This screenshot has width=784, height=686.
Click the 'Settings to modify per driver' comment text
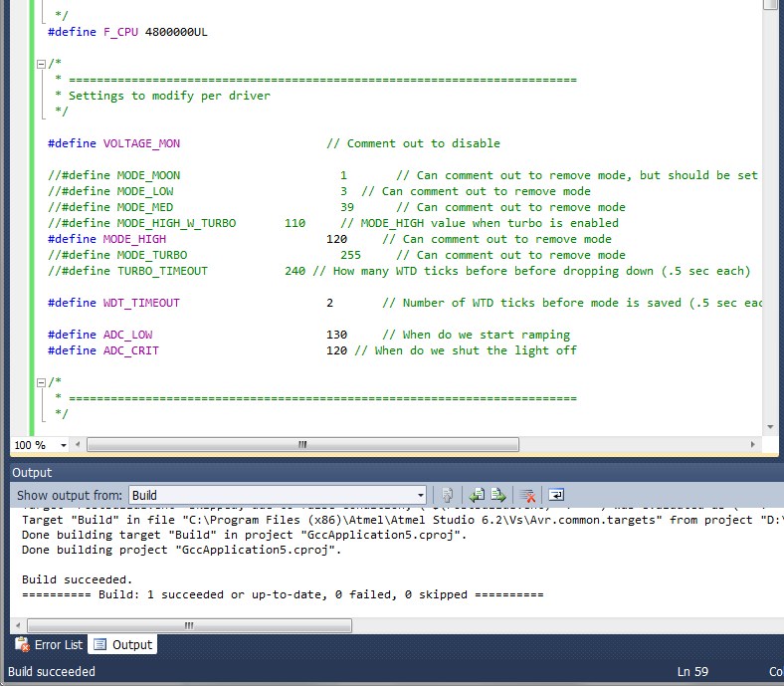(169, 96)
